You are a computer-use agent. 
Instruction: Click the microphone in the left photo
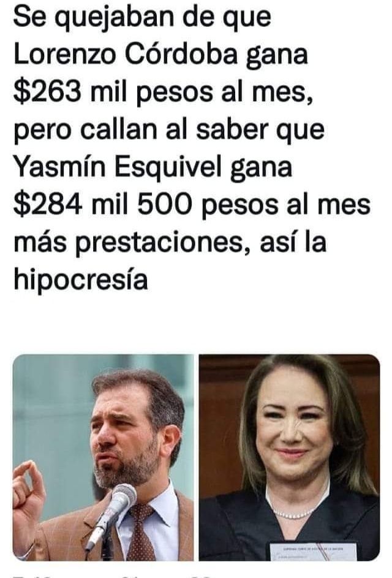tap(110, 516)
